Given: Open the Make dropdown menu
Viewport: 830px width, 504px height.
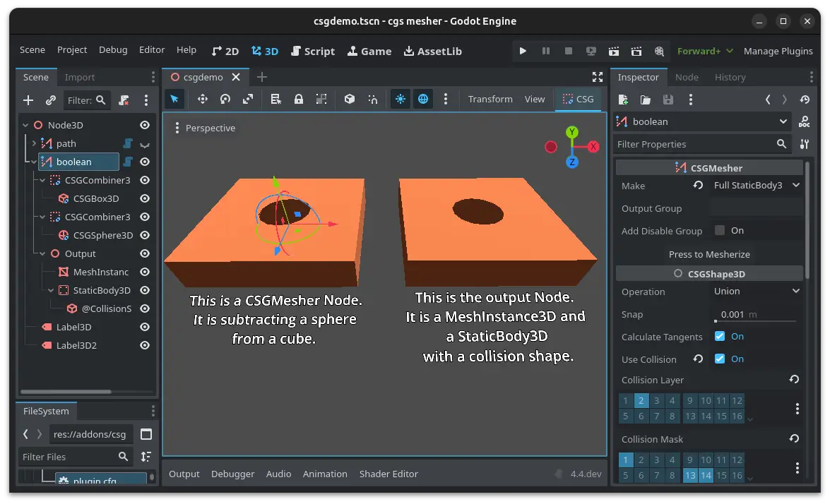Looking at the screenshot, I should click(757, 186).
